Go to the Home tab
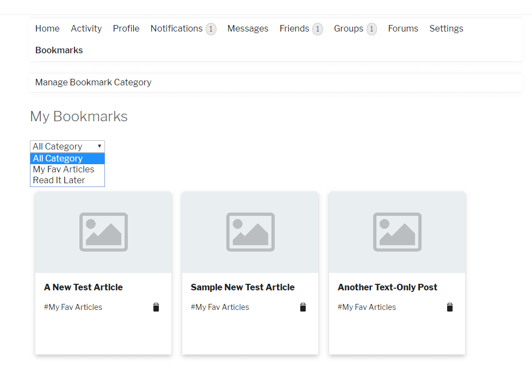532x392 pixels. (47, 28)
